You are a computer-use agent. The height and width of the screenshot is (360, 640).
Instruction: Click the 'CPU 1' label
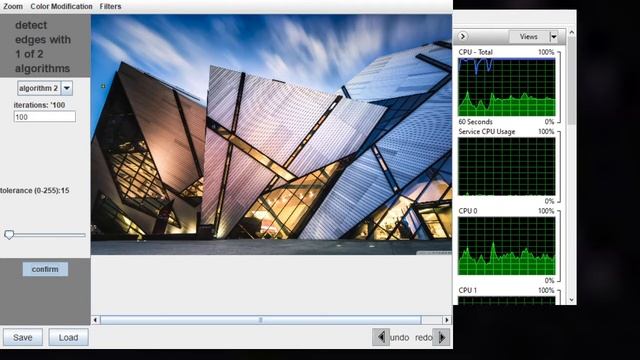point(468,290)
